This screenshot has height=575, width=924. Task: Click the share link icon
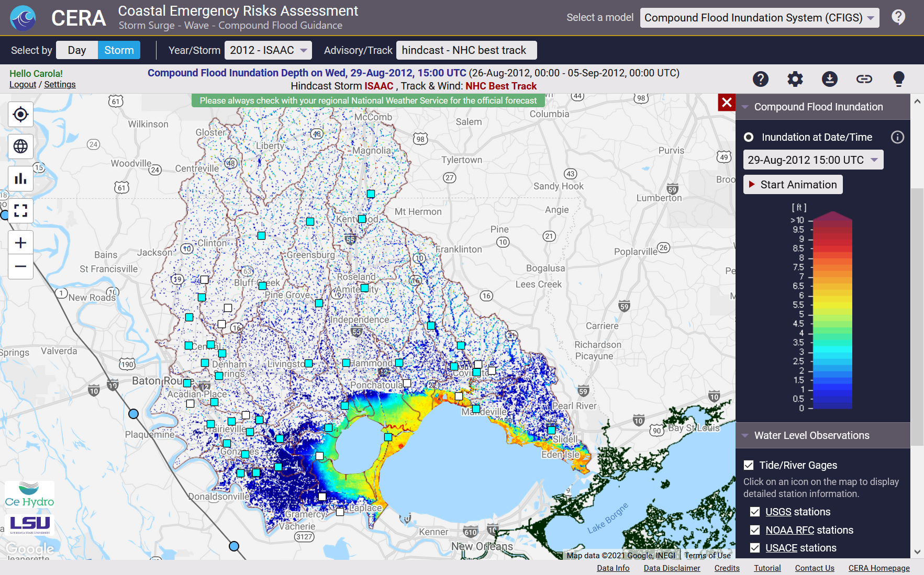coord(864,79)
